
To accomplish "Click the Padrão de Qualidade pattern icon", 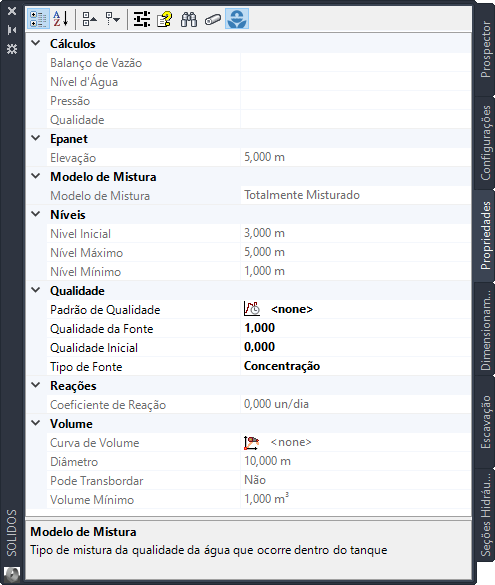I will [x=252, y=309].
